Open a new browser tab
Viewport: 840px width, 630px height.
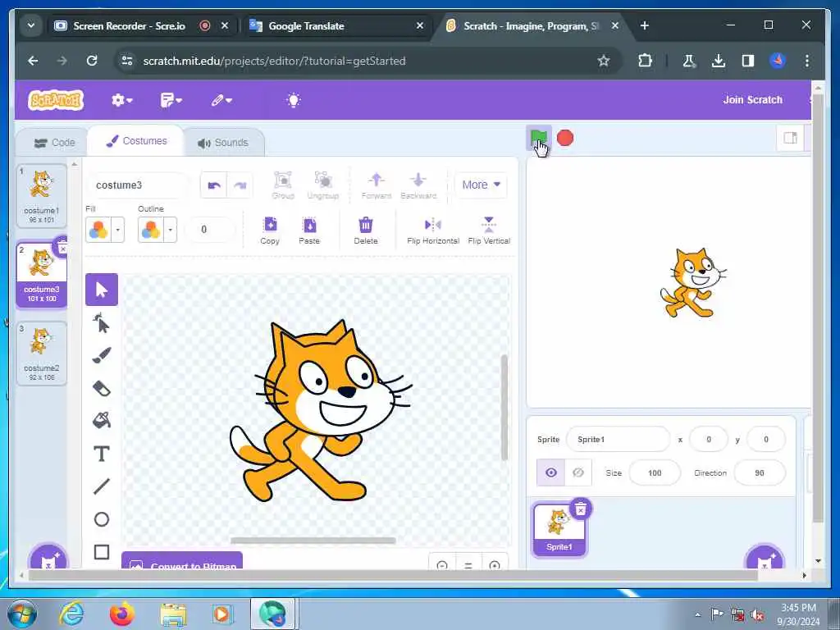(645, 25)
